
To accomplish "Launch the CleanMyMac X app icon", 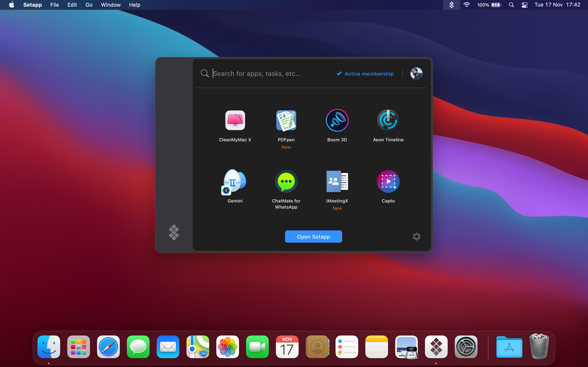I will [x=235, y=120].
